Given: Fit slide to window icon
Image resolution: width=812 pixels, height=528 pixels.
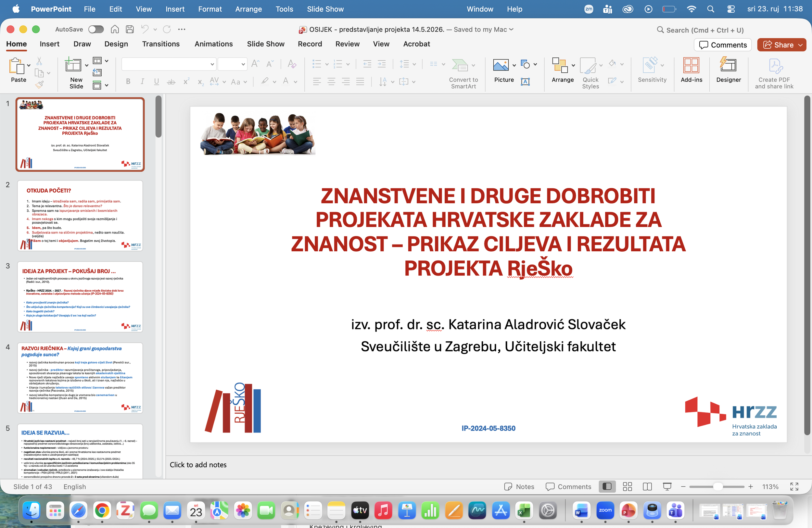Looking at the screenshot, I should (x=794, y=486).
